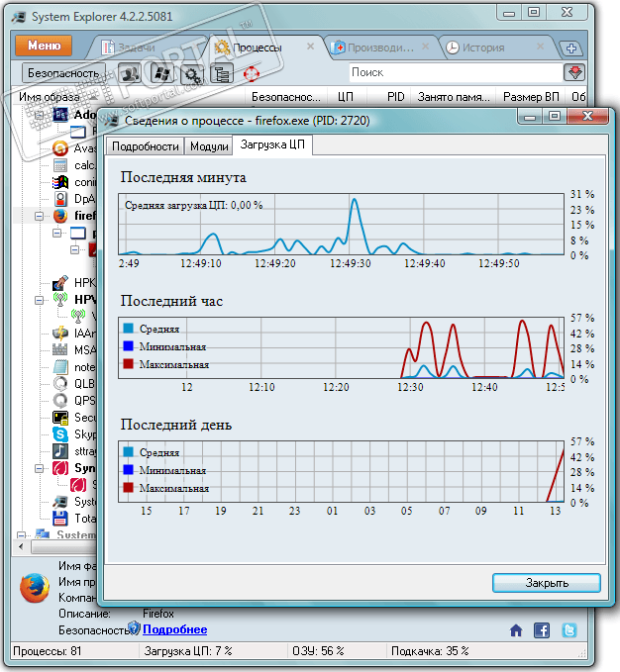Viewport: 620px width, 672px height.
Task: Select the QLB process icon
Action: 60,384
